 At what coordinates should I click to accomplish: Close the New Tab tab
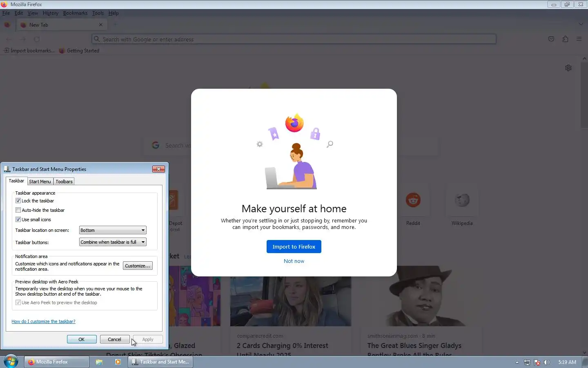(101, 25)
